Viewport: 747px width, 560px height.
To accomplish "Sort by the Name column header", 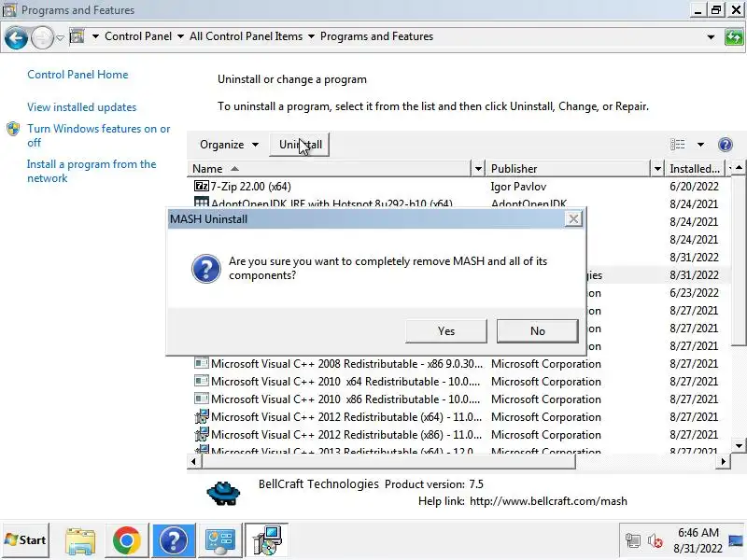I will pyautogui.click(x=329, y=169).
